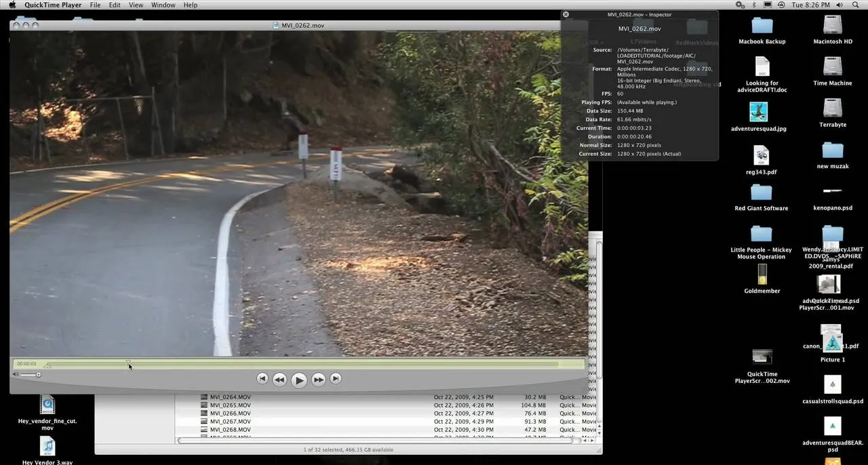
Task: Select the adventuresquad.jpg image file
Action: click(759, 112)
